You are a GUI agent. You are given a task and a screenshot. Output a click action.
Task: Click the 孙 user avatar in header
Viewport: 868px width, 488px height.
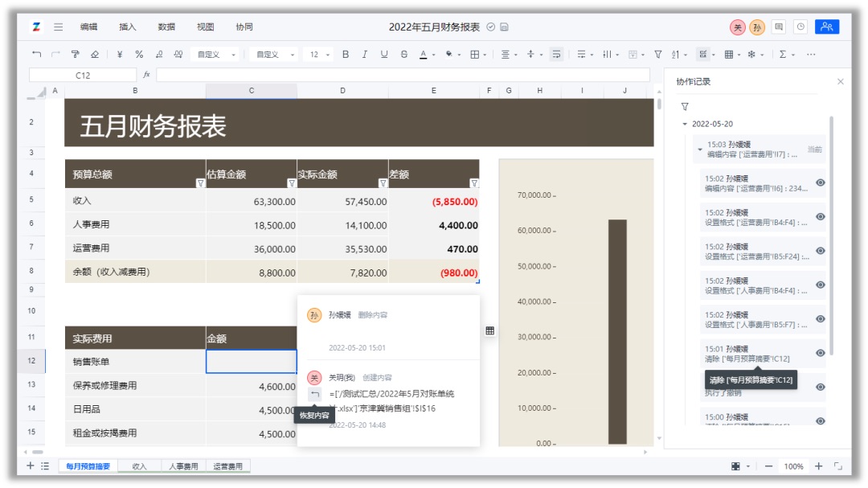(757, 27)
